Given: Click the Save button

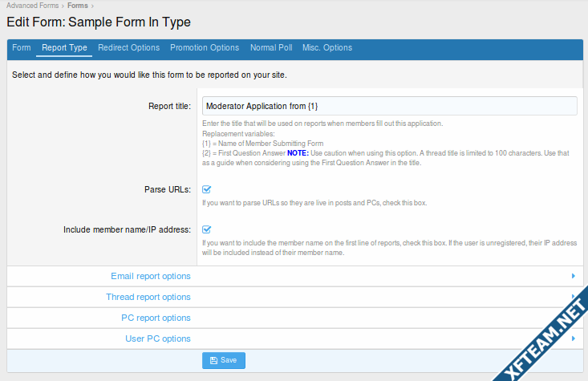Looking at the screenshot, I should click(224, 360).
